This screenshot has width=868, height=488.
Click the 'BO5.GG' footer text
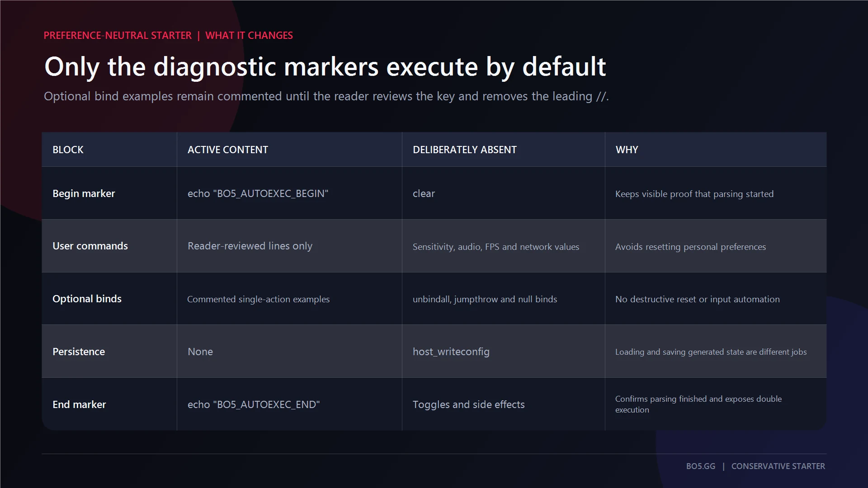(x=701, y=466)
